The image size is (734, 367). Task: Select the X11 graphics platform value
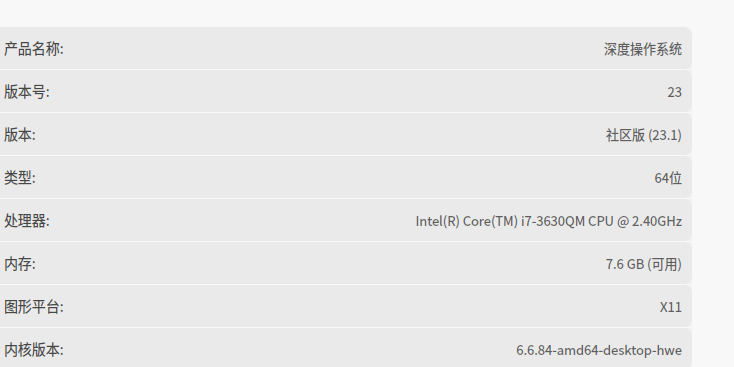pos(671,308)
